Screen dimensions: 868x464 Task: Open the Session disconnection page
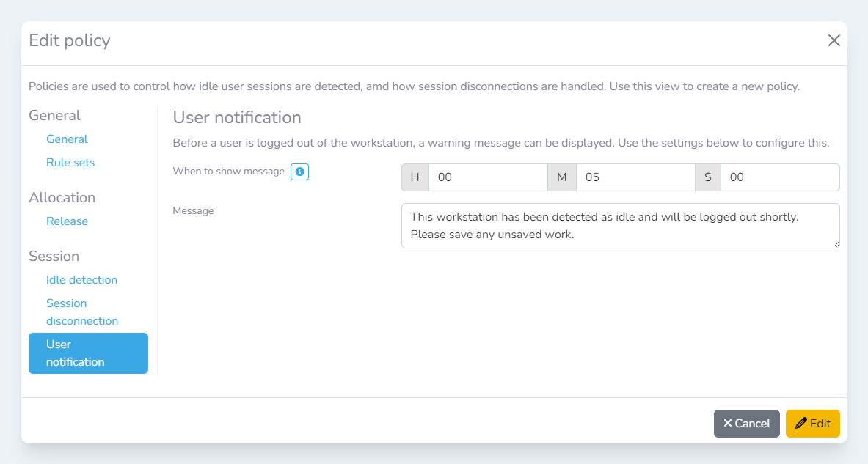pyautogui.click(x=81, y=312)
